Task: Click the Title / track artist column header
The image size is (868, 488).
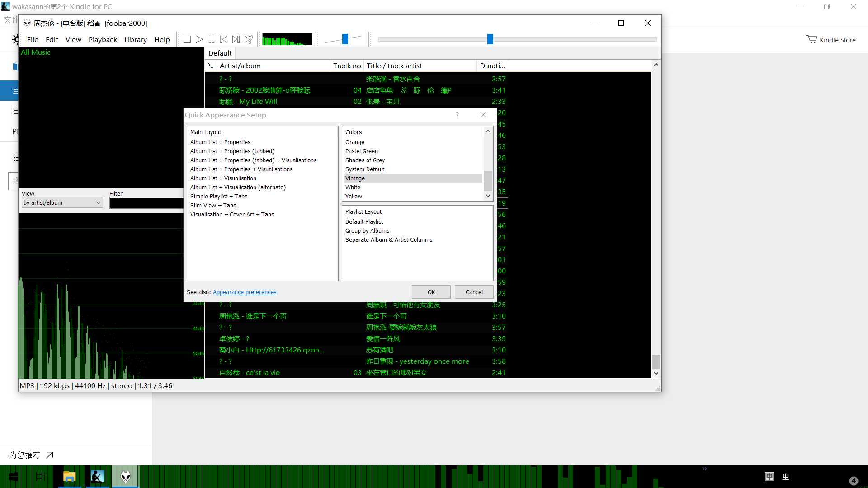Action: click(x=420, y=66)
